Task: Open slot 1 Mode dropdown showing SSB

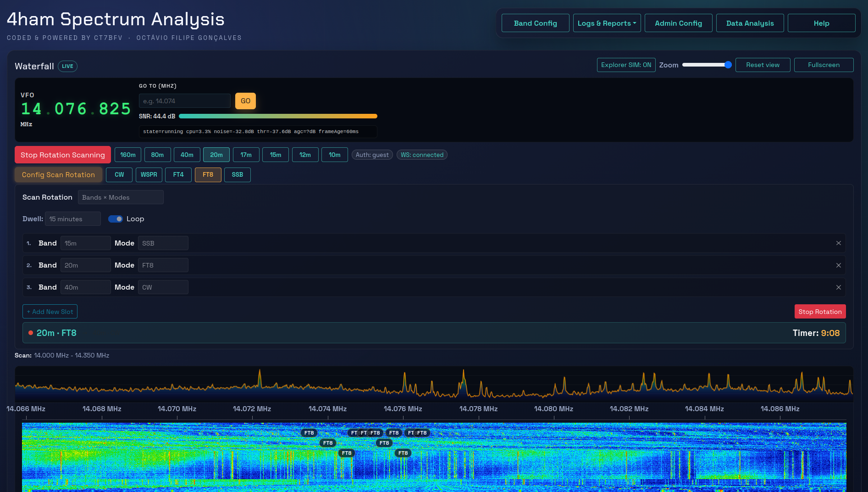Action: 163,243
